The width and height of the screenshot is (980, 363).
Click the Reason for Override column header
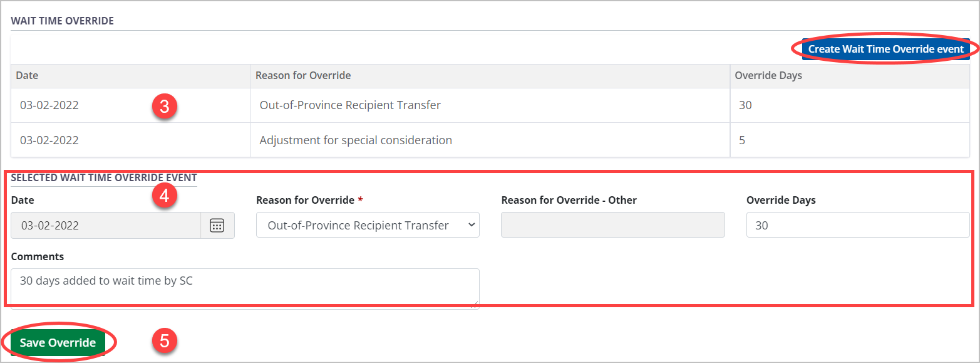pos(303,76)
